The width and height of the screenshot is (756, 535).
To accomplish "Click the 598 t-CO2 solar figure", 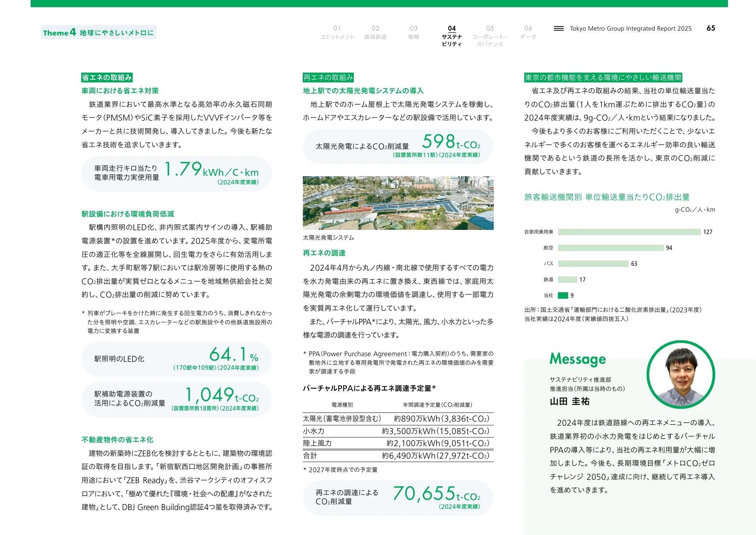I will [x=451, y=142].
